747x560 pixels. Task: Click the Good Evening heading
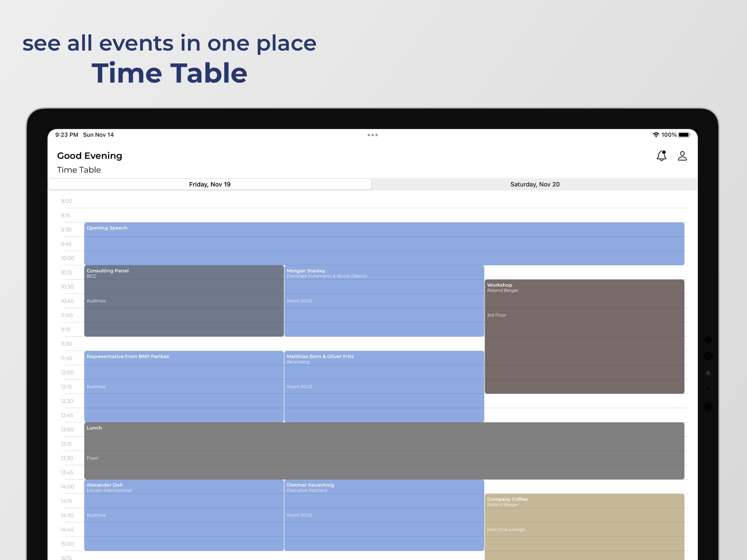[89, 156]
